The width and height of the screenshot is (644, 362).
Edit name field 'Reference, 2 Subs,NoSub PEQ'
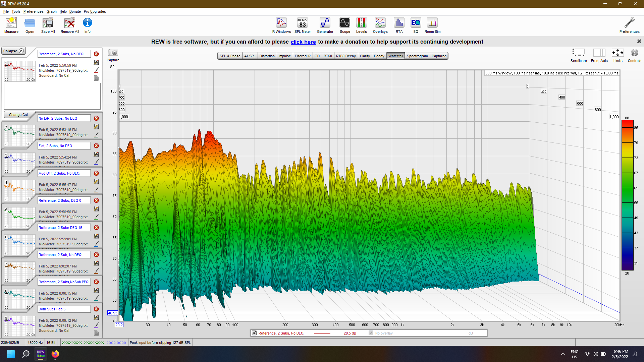64,282
